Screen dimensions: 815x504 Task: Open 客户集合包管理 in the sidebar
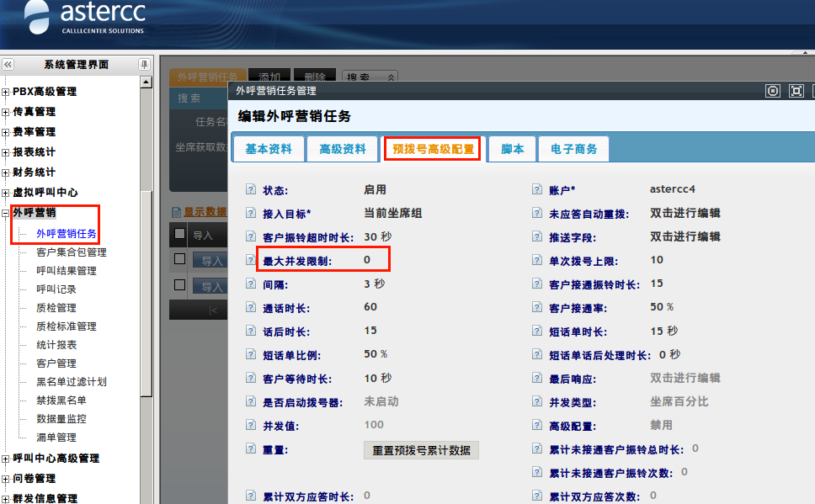tap(72, 252)
